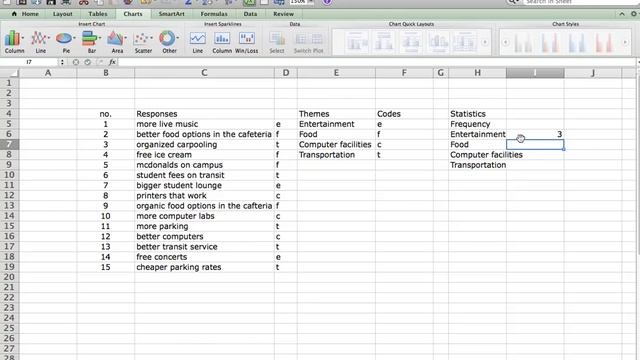Viewport: 640px width, 360px height.
Task: Click the formula bar confirm icon
Action: pos(87,62)
